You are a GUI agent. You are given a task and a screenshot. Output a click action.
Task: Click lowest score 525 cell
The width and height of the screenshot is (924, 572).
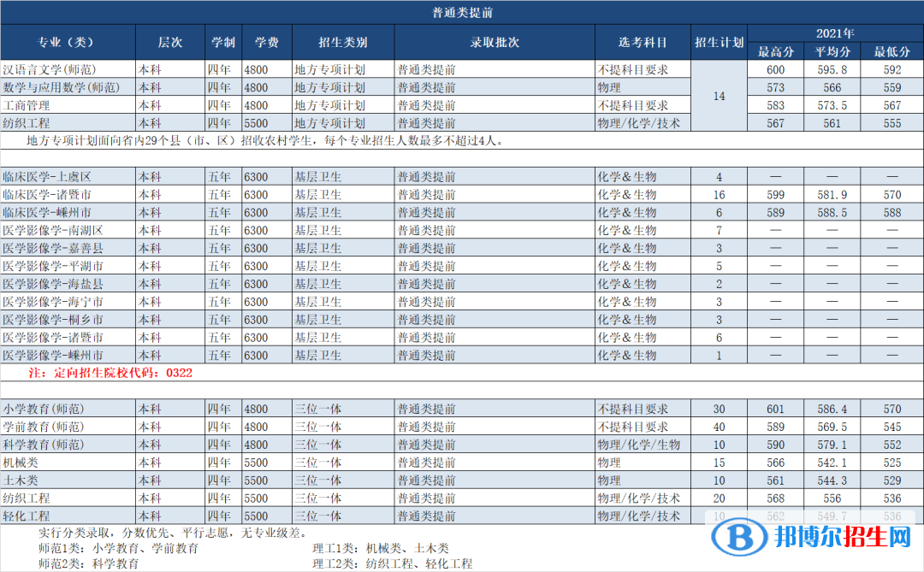(x=892, y=463)
